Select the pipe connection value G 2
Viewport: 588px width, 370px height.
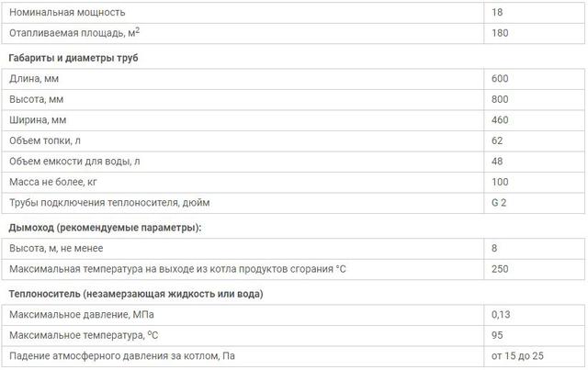[499, 203]
